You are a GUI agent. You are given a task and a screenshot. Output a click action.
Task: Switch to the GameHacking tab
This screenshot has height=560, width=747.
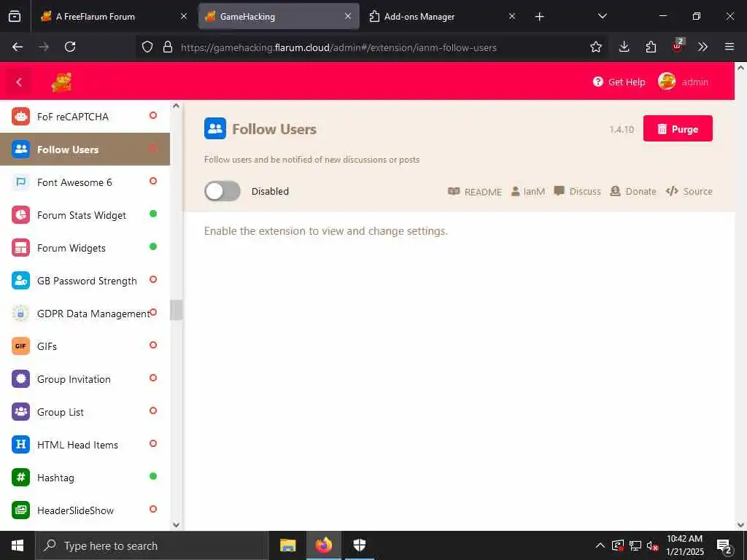pyautogui.click(x=278, y=16)
